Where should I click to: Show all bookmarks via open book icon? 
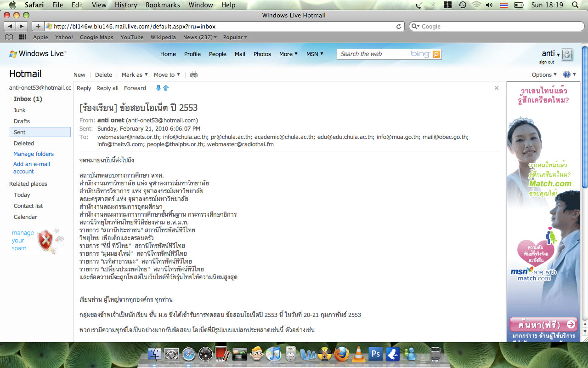[9, 37]
